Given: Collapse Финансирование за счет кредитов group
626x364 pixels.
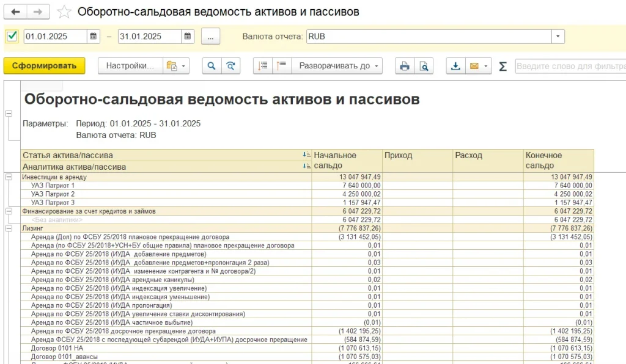Looking at the screenshot, I should coord(9,211).
